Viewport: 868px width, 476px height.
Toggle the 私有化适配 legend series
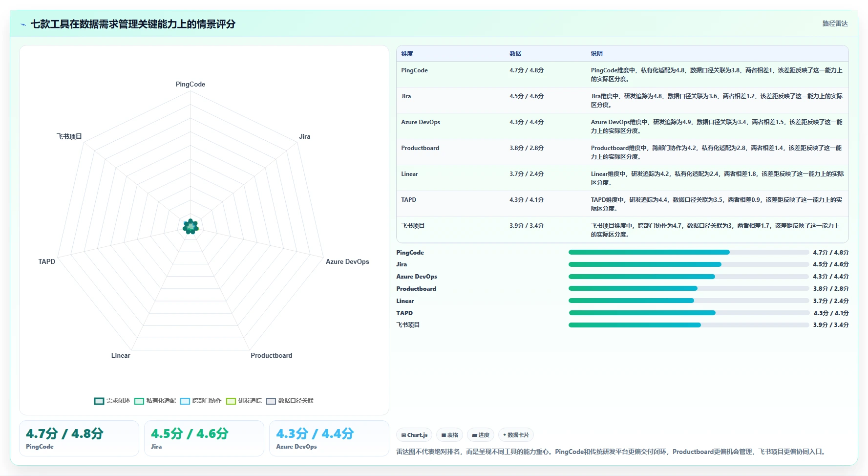pyautogui.click(x=155, y=401)
